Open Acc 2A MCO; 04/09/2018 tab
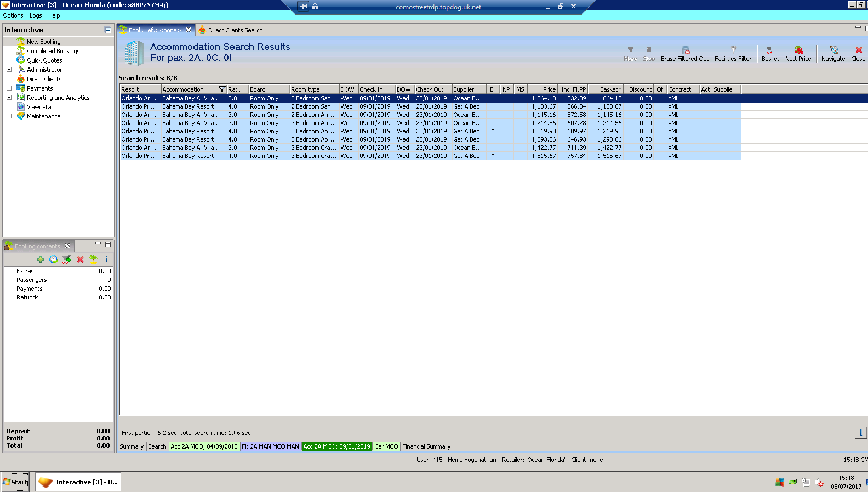Viewport: 868px width, 492px height. click(x=204, y=446)
